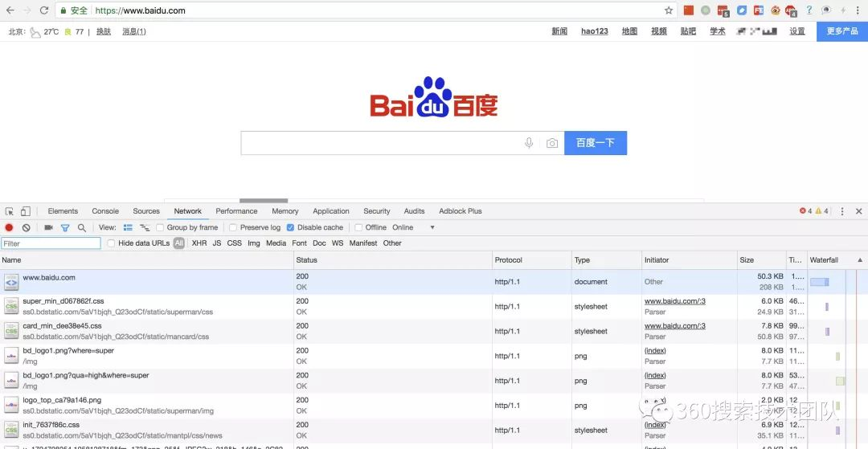Select the All filter toggle
This screenshot has width=868, height=449.
(x=178, y=243)
